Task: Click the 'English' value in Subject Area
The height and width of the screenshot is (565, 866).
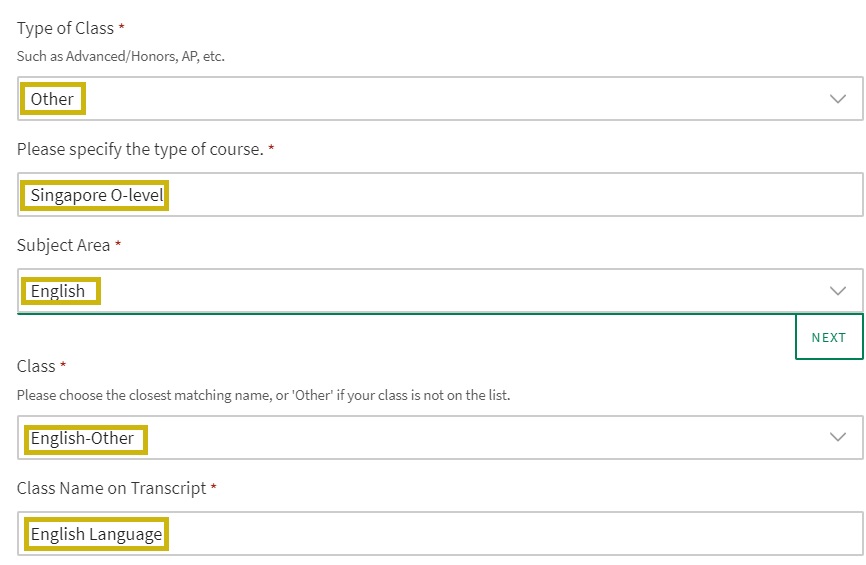Action: click(58, 291)
